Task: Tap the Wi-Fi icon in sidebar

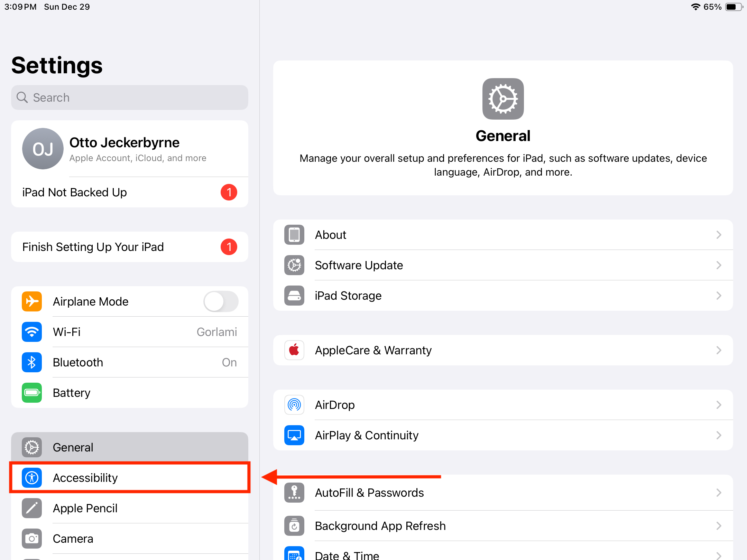Action: tap(32, 332)
